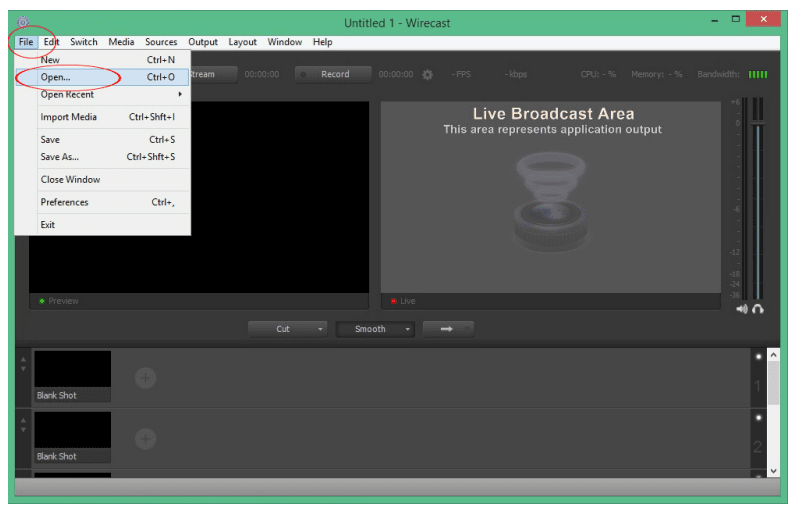Open the encoder settings gear icon
The width and height of the screenshot is (798, 516).
[428, 75]
